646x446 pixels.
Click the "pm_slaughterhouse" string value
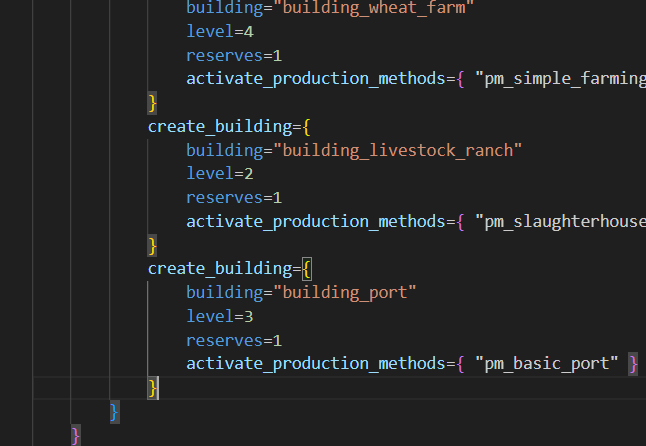(x=560, y=221)
